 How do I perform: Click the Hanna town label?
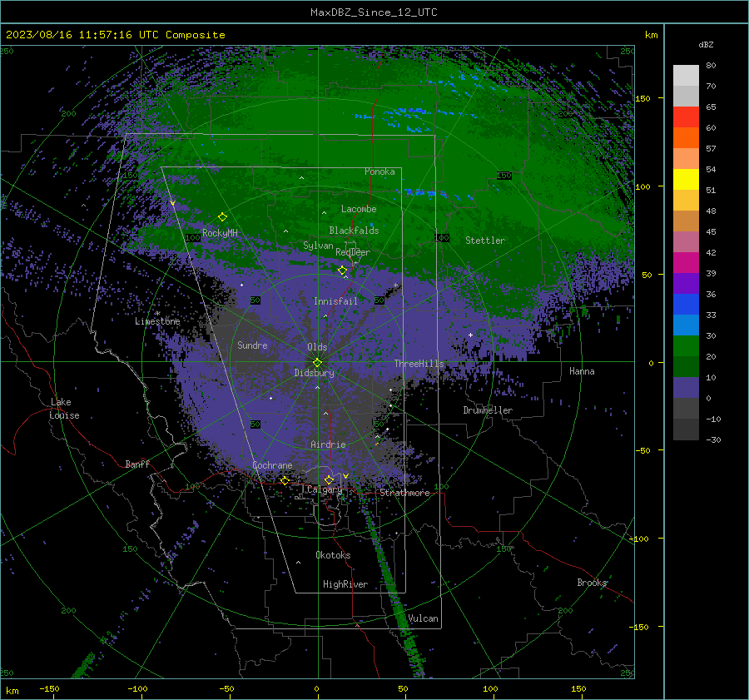582,371
